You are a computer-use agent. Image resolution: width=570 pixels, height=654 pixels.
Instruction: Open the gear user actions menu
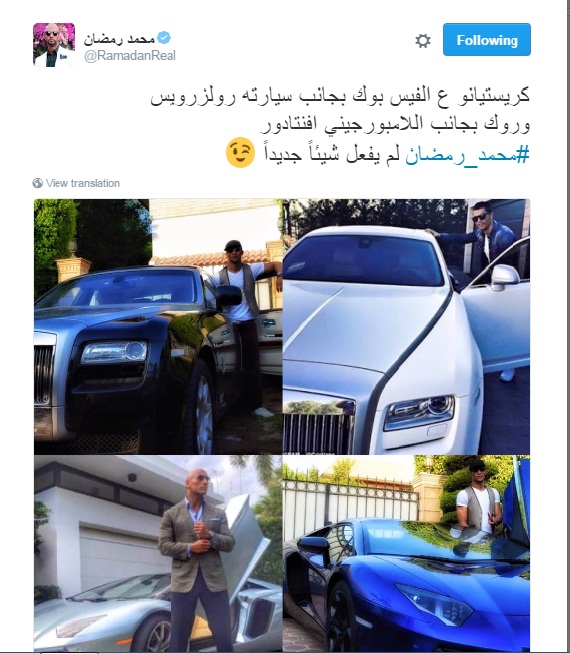point(423,40)
